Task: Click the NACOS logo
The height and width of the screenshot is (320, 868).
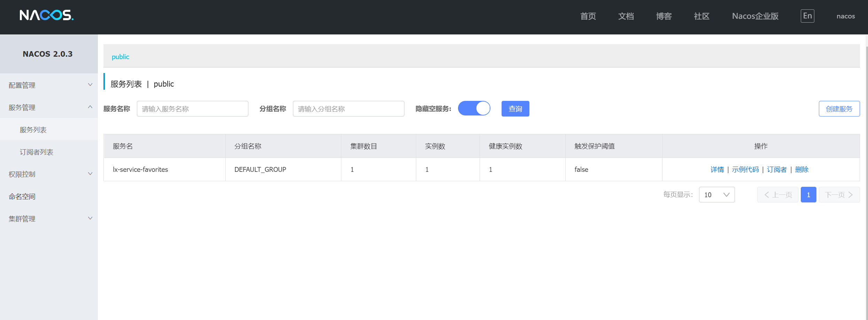Action: [x=46, y=15]
